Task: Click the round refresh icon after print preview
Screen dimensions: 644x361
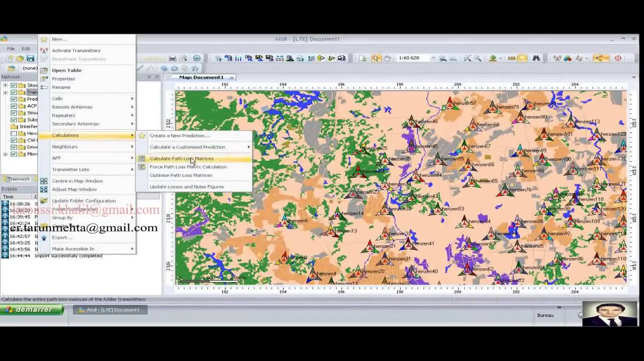Action: pos(197,58)
